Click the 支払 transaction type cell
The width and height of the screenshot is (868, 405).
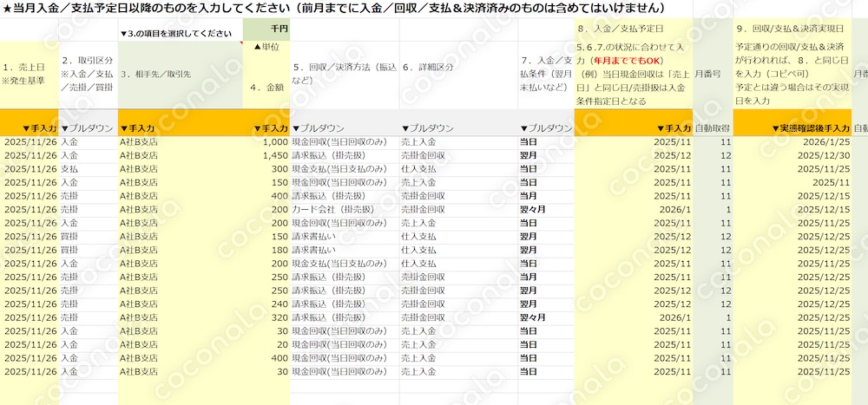coord(89,169)
